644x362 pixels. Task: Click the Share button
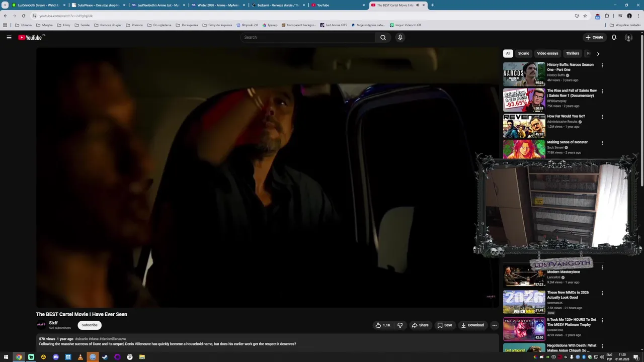click(x=420, y=325)
